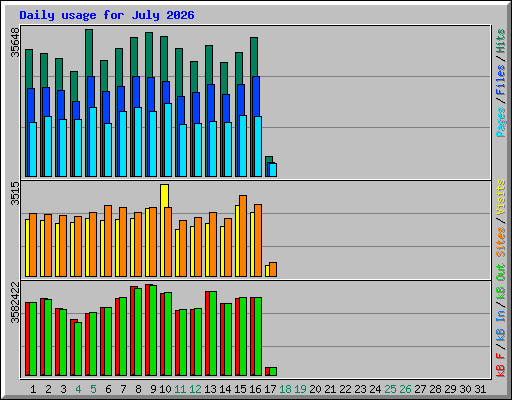This screenshot has height=400, width=512.
Task: Click the orange Sites bar for day 15
Action: pos(243,236)
